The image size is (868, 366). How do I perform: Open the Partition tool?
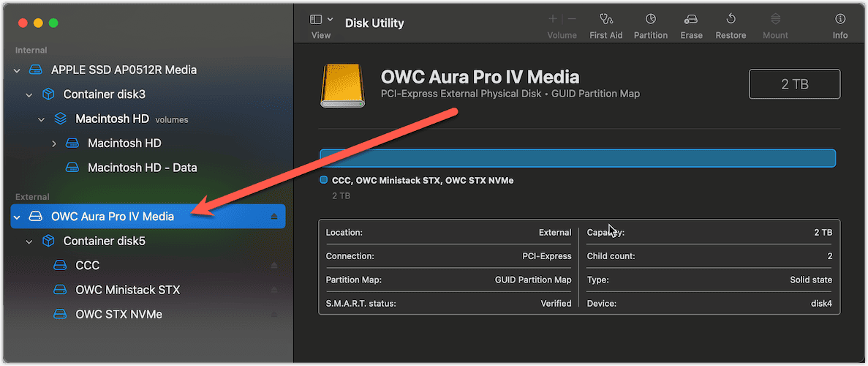tap(650, 20)
